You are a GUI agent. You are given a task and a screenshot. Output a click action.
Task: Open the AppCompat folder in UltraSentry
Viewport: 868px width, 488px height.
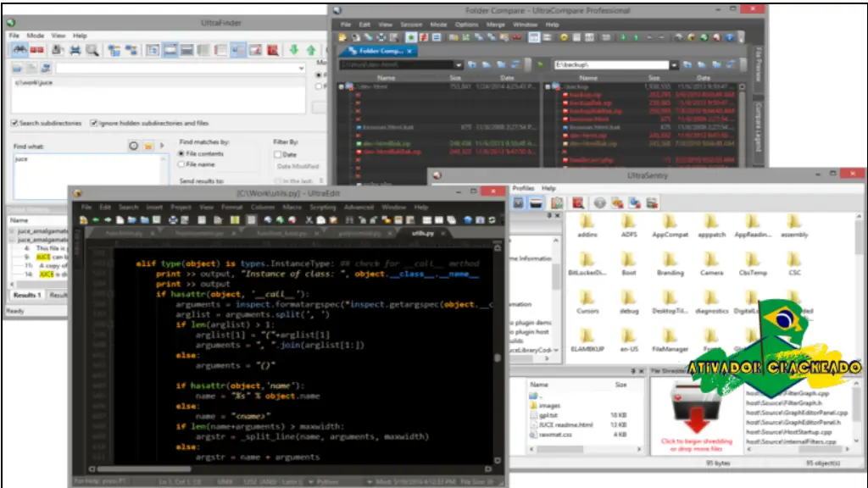(x=670, y=225)
